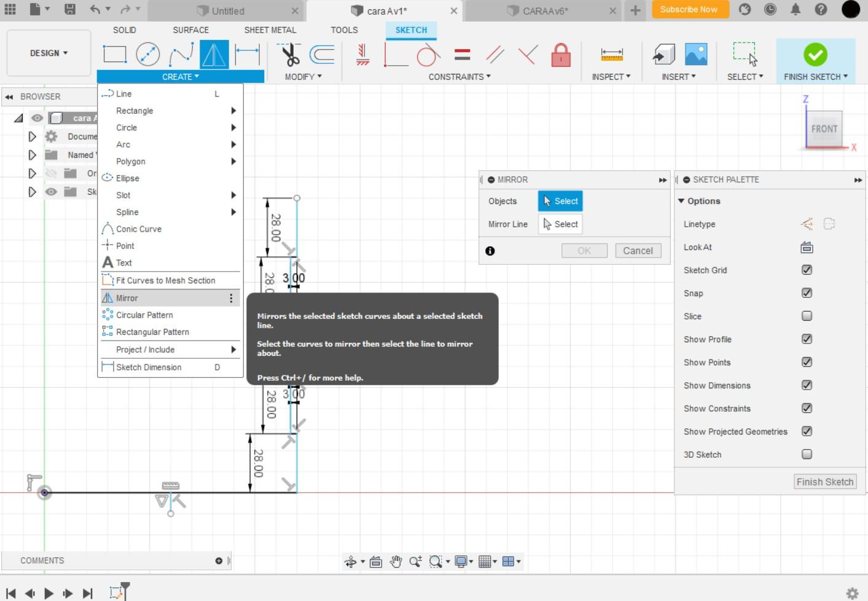Screen dimensions: 868x601
Task: Toggle Show Projected Geometries checkbox
Action: [x=807, y=431]
